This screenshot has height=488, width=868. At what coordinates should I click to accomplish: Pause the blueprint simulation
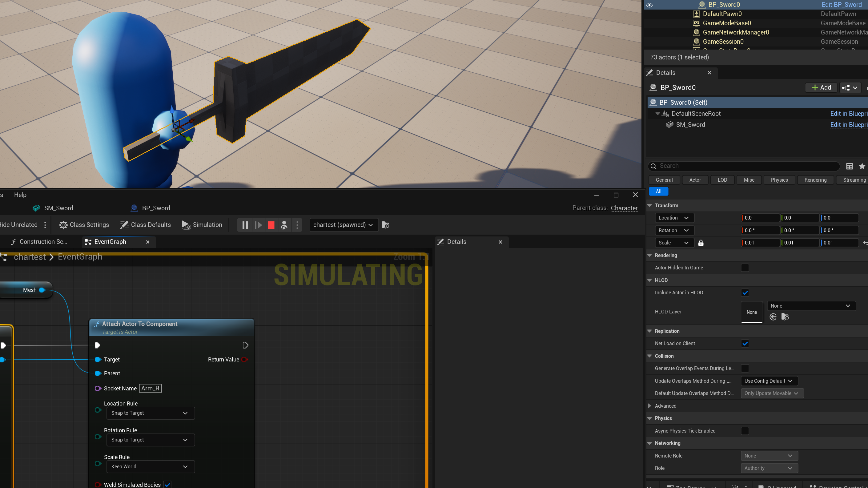245,225
